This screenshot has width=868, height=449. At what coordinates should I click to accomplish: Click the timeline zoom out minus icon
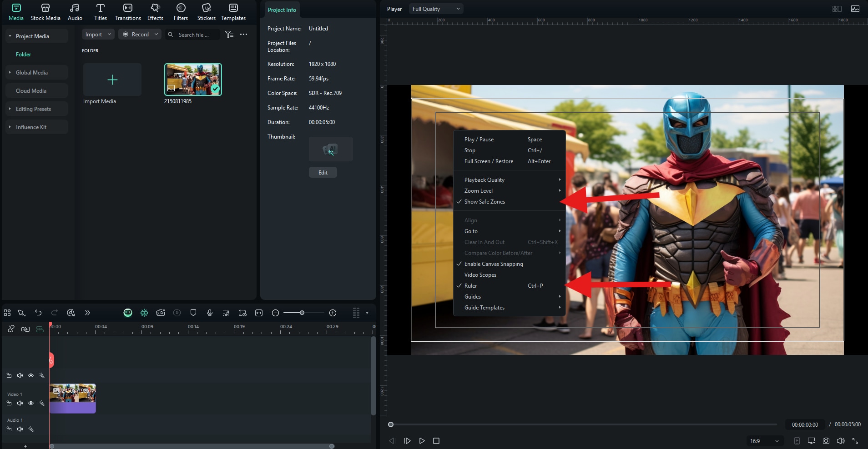(275, 313)
